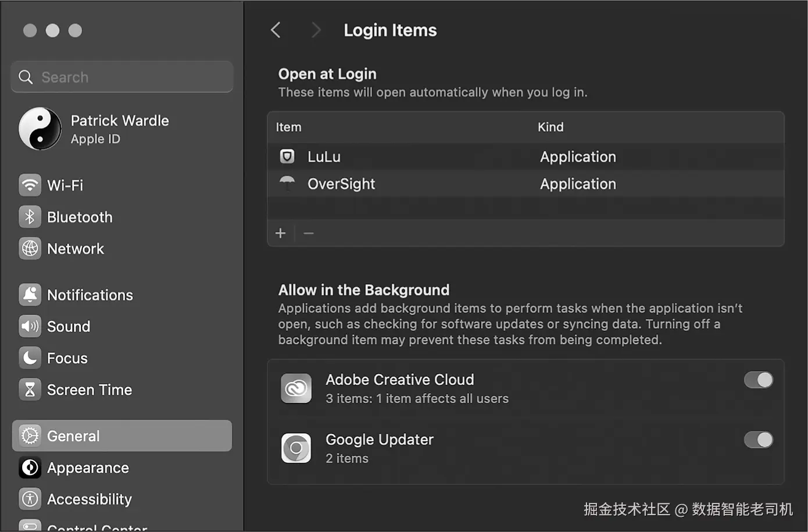Open Sound settings pane

pos(122,326)
